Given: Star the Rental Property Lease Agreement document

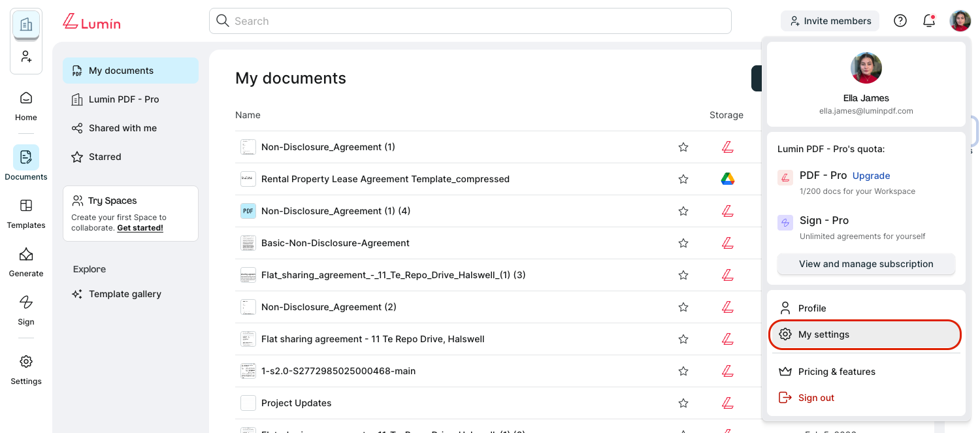Looking at the screenshot, I should [683, 179].
